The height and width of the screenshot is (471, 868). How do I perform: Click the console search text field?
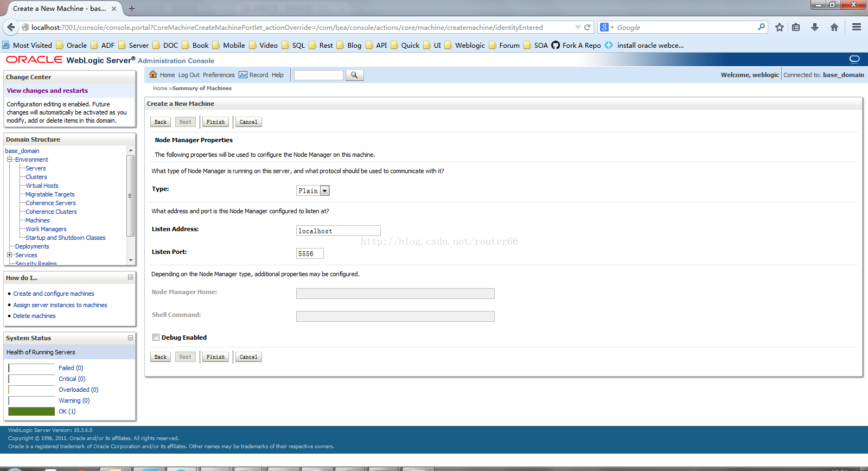[318, 75]
